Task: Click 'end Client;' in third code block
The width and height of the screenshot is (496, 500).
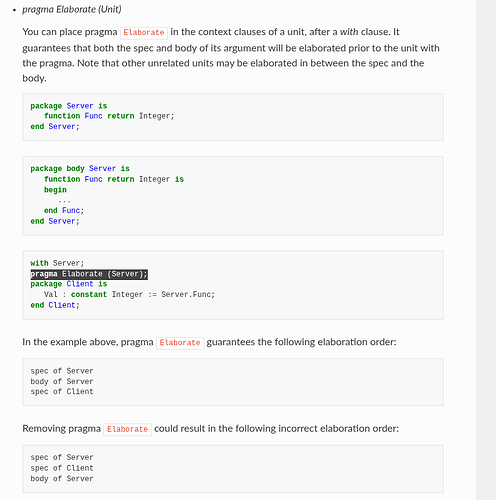Action: pyautogui.click(x=55, y=305)
